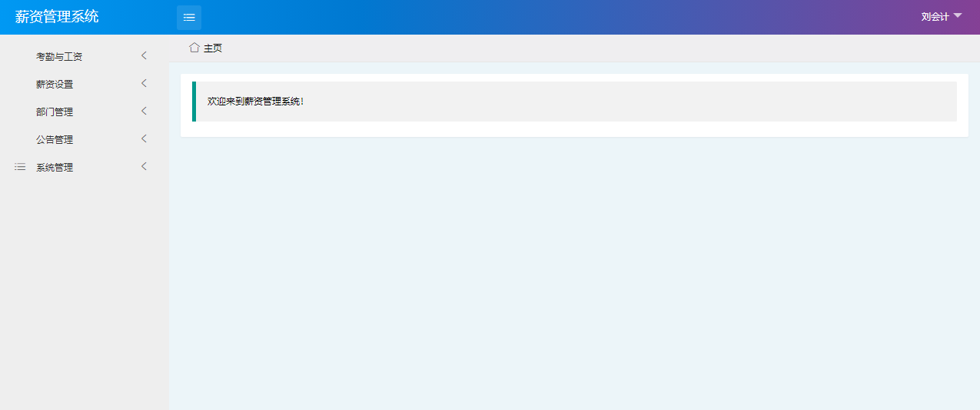Image resolution: width=980 pixels, height=410 pixels.
Task: Click the 薪资管理系统 title logo
Action: click(57, 17)
